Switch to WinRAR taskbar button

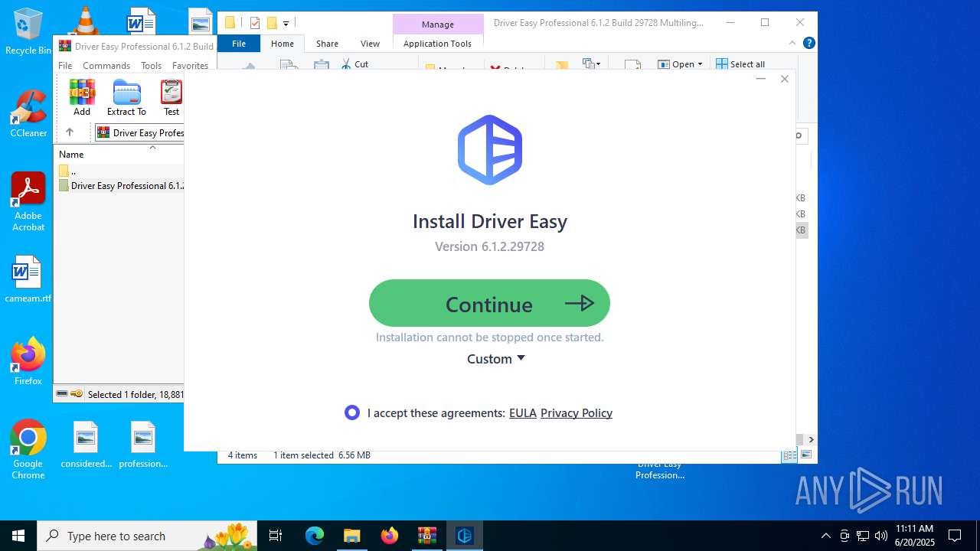[427, 536]
